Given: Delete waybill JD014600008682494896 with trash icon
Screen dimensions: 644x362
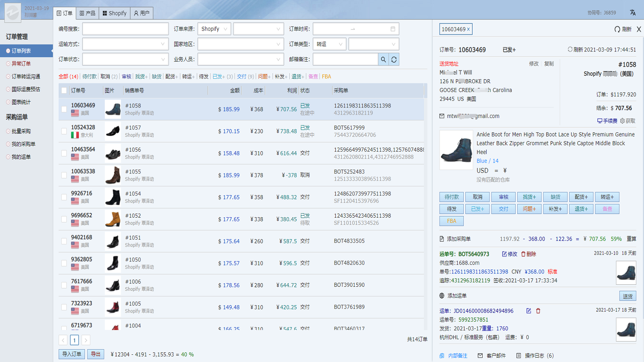Looking at the screenshot, I should pos(538,311).
